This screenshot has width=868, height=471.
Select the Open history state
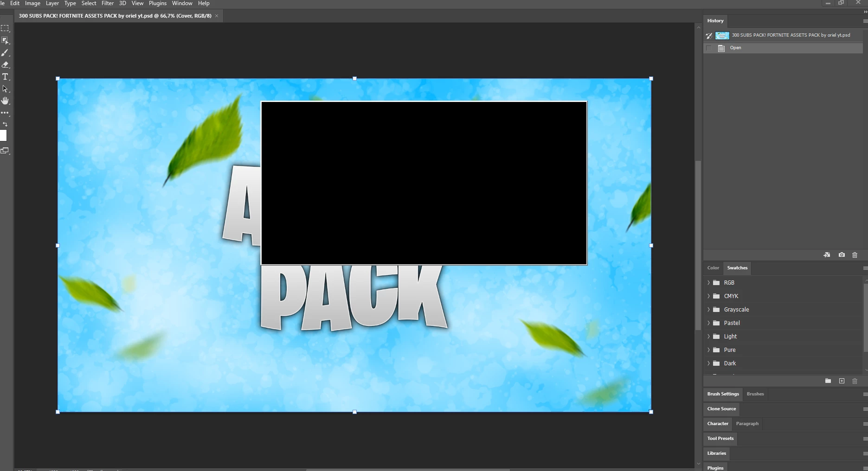783,48
